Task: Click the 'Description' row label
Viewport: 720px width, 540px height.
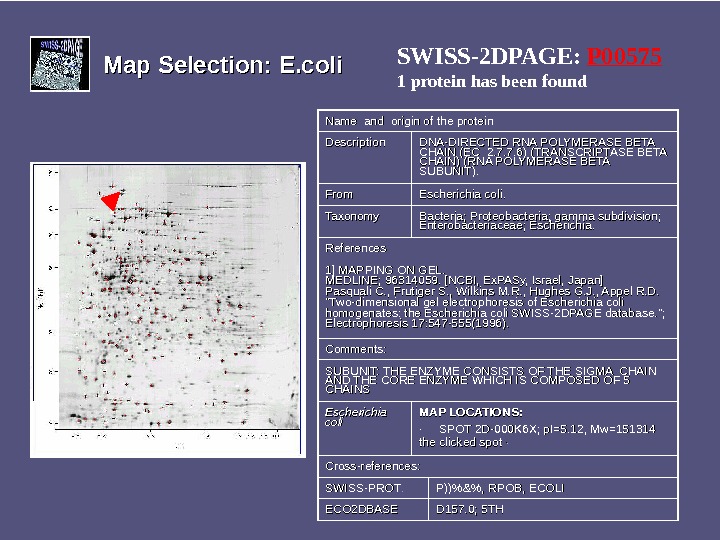Action: click(x=355, y=142)
